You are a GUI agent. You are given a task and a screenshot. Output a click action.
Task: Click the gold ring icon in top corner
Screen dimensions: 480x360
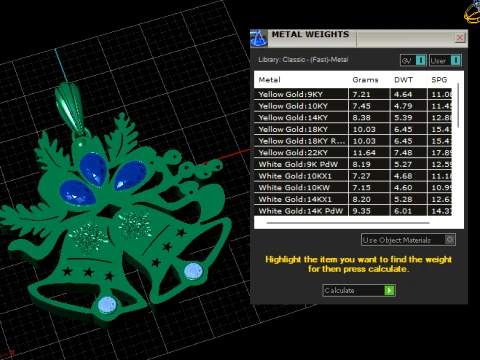point(472,12)
